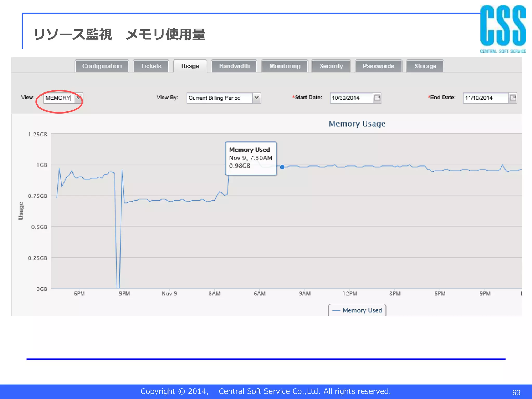
Task: Click the 0.98GB tooltip value
Action: click(x=240, y=166)
